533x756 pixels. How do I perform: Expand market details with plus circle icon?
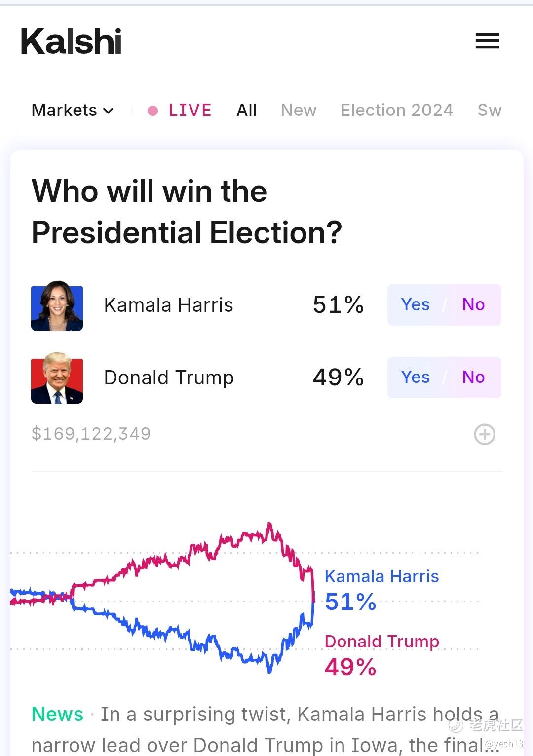click(485, 434)
